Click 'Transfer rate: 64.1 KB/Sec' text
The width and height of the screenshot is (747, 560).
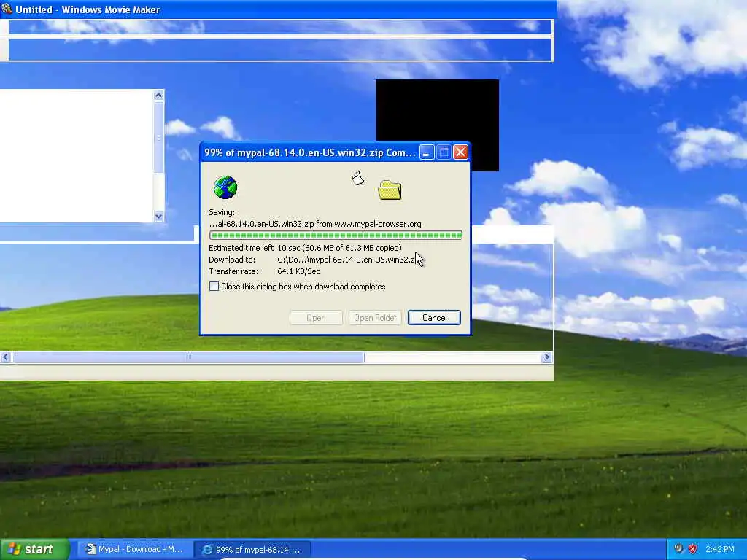264,271
